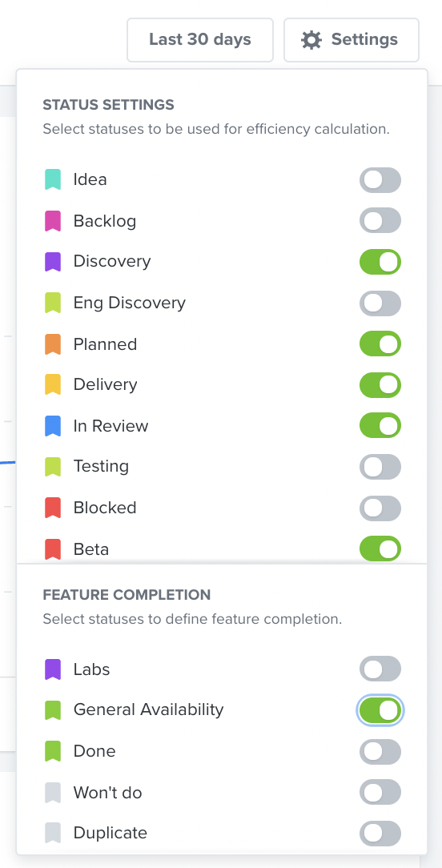442x868 pixels.
Task: Toggle the Duplicate completion switch
Action: (380, 834)
